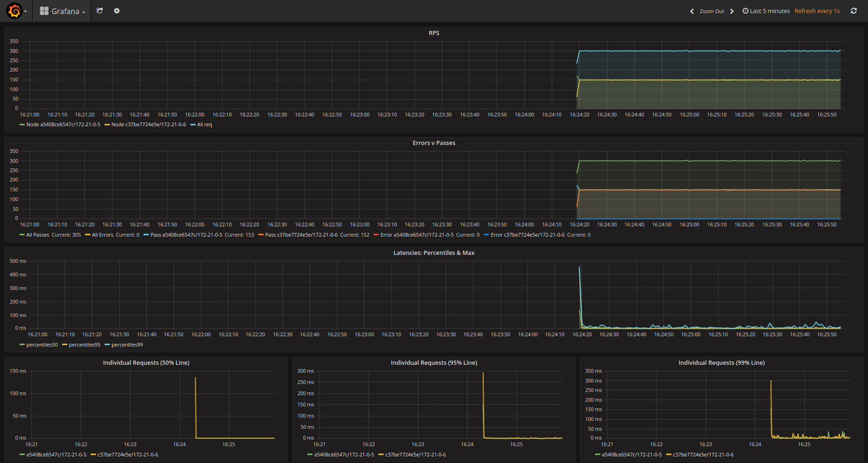Viewport: 868px width, 463px height.
Task: Toggle Pass c37be7724e5e series in legend
Action: 301,235
